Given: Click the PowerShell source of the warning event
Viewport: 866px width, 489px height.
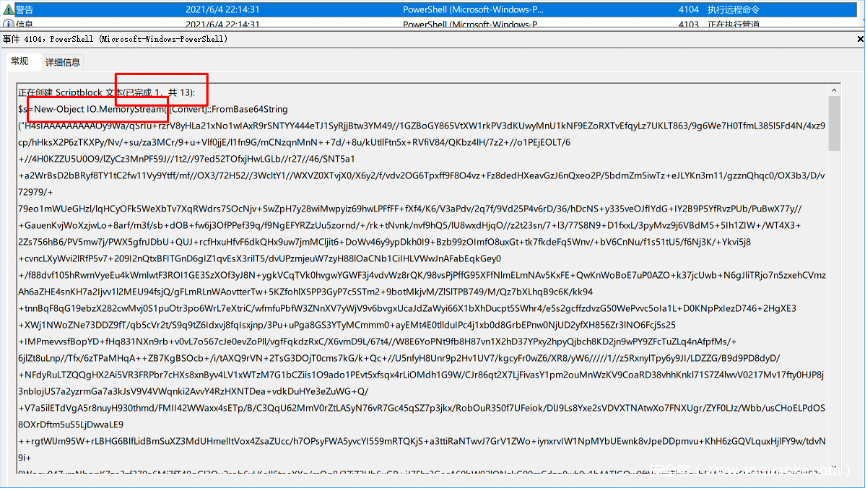Looking at the screenshot, I should (x=470, y=8).
